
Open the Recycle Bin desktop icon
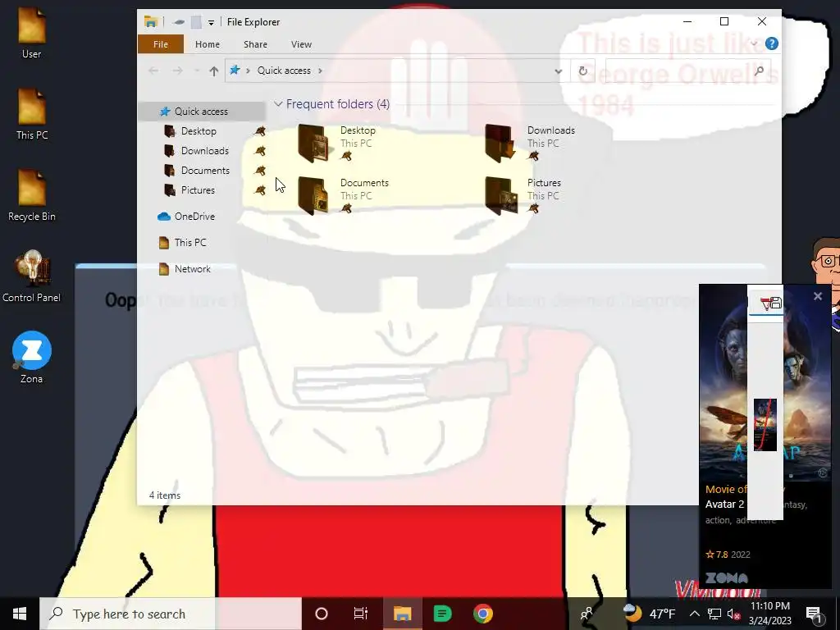point(32,195)
